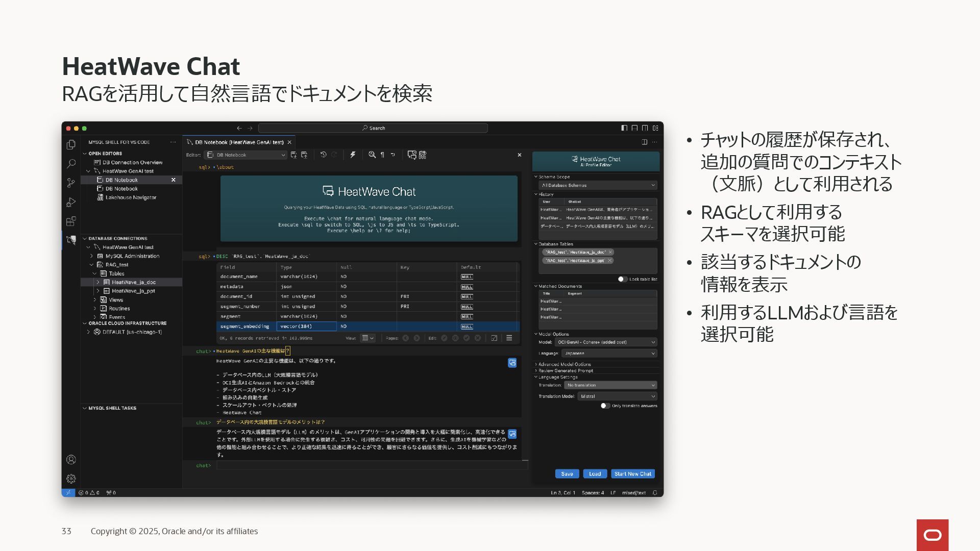Toggle the word wrap icon in toolbar
Screen dimensions: 980x551
point(393,155)
